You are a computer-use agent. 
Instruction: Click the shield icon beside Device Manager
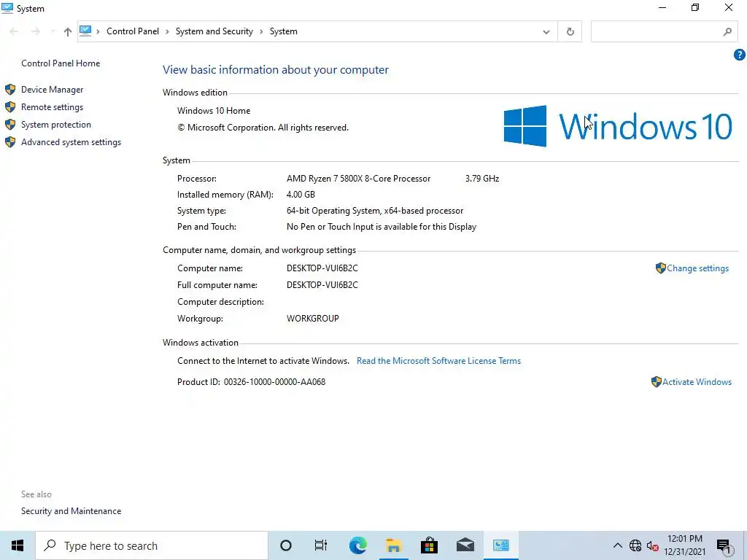pyautogui.click(x=10, y=90)
